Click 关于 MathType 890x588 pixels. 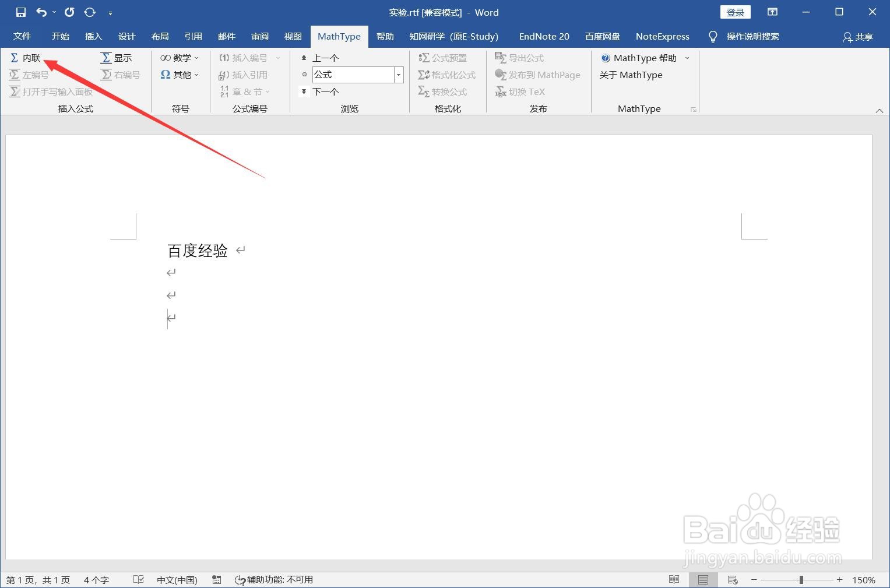click(631, 75)
